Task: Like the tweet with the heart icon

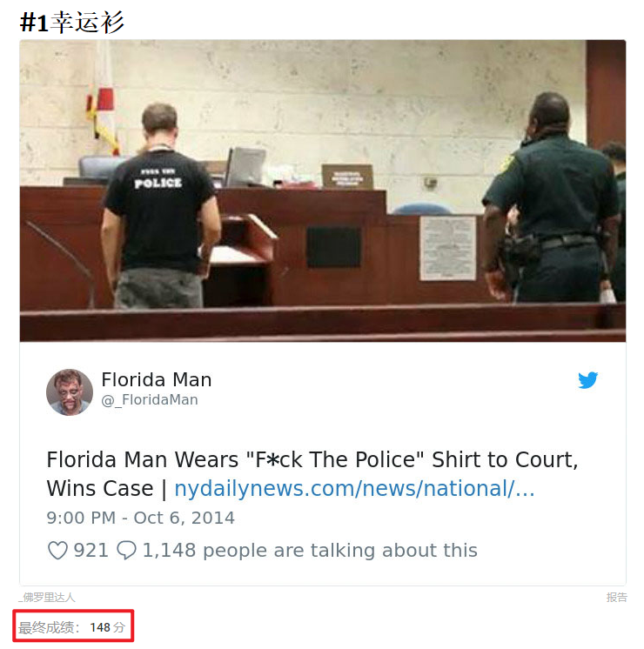Action: 57,551
